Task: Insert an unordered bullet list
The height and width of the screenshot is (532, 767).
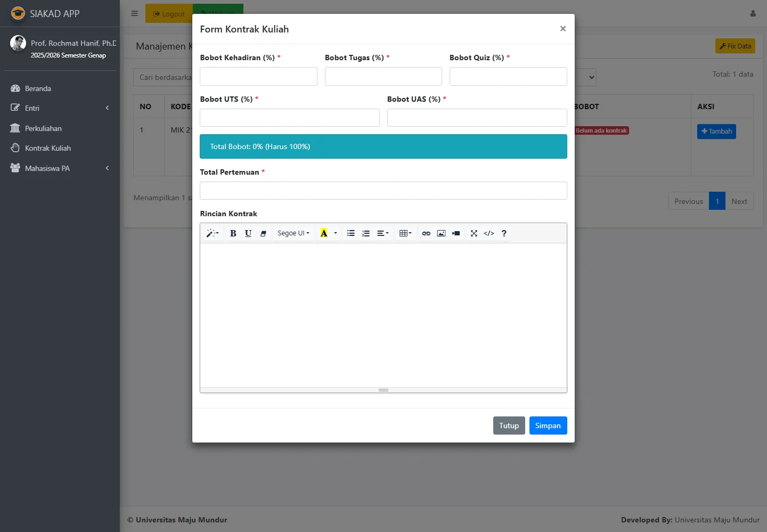Action: click(350, 233)
